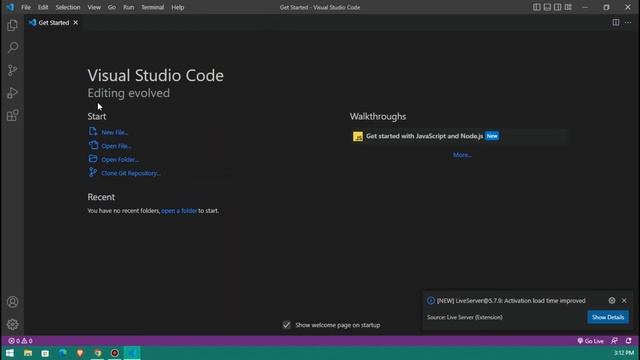Open the Edit menu
Viewport: 640px width, 360px height.
coord(43,7)
